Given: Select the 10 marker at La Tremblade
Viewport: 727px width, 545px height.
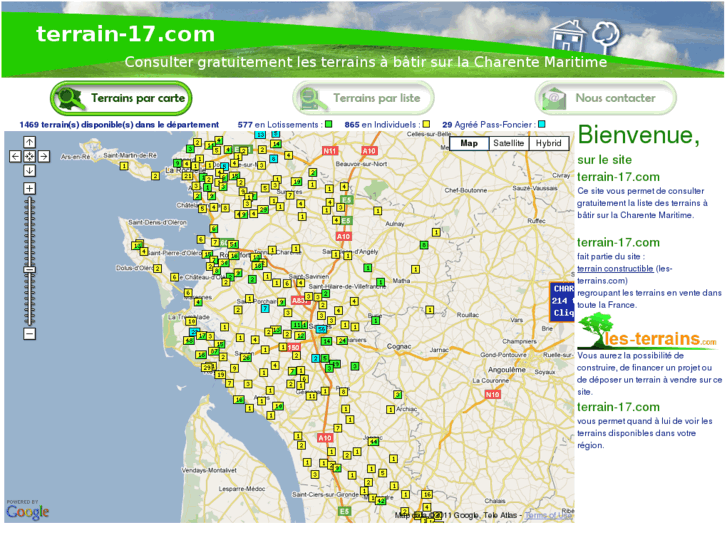Looking at the screenshot, I should pyautogui.click(x=191, y=321).
